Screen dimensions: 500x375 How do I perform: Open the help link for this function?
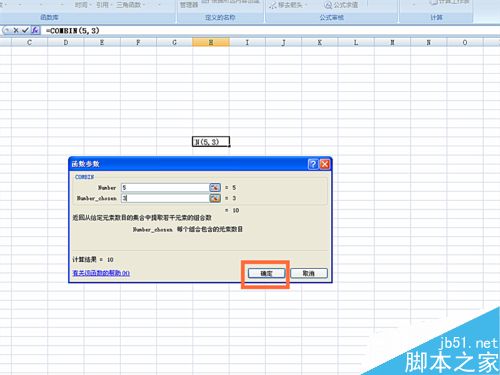(101, 273)
